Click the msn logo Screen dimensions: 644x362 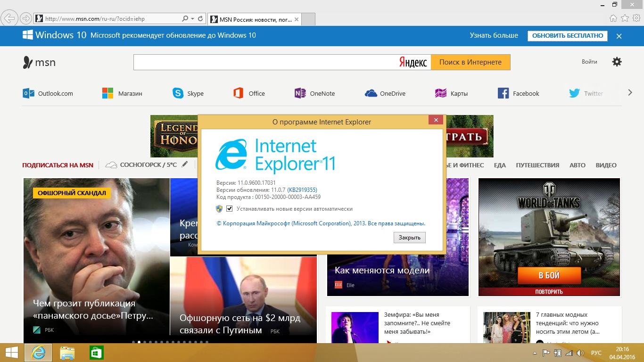click(x=39, y=62)
